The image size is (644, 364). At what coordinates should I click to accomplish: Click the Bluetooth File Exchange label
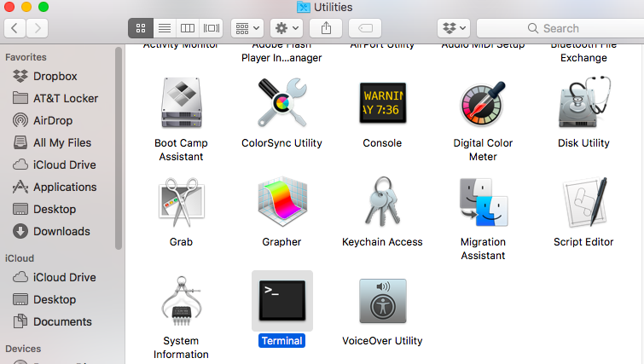[x=583, y=51]
